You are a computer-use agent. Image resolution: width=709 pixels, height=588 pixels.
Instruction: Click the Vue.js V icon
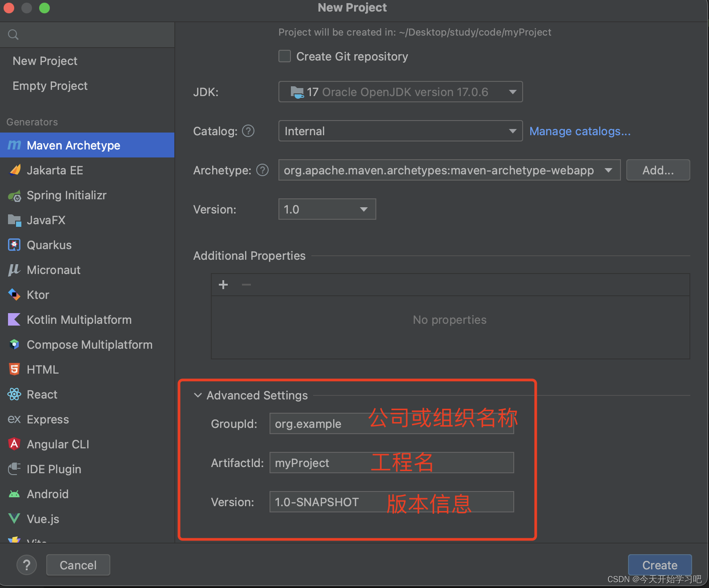14,519
